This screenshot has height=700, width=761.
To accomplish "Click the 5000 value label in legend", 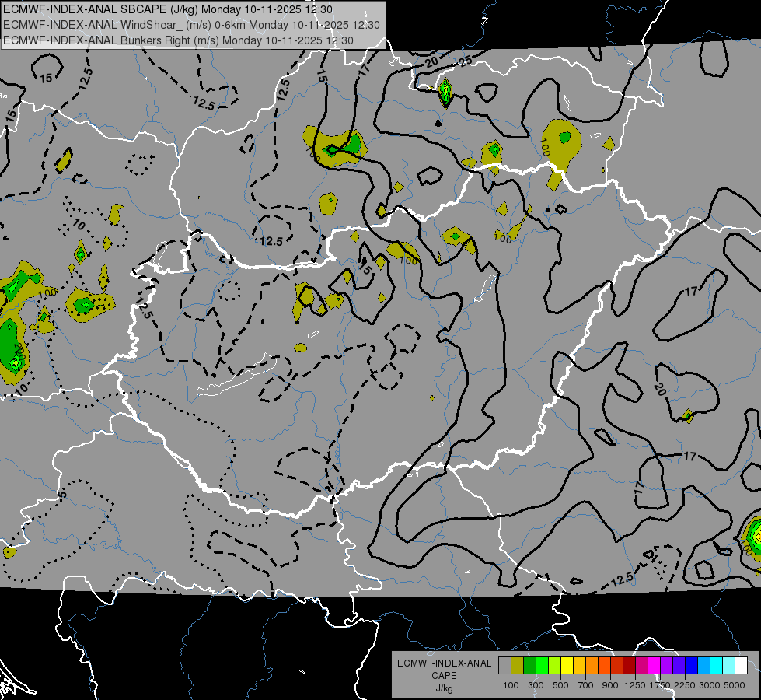I will click(x=735, y=685).
